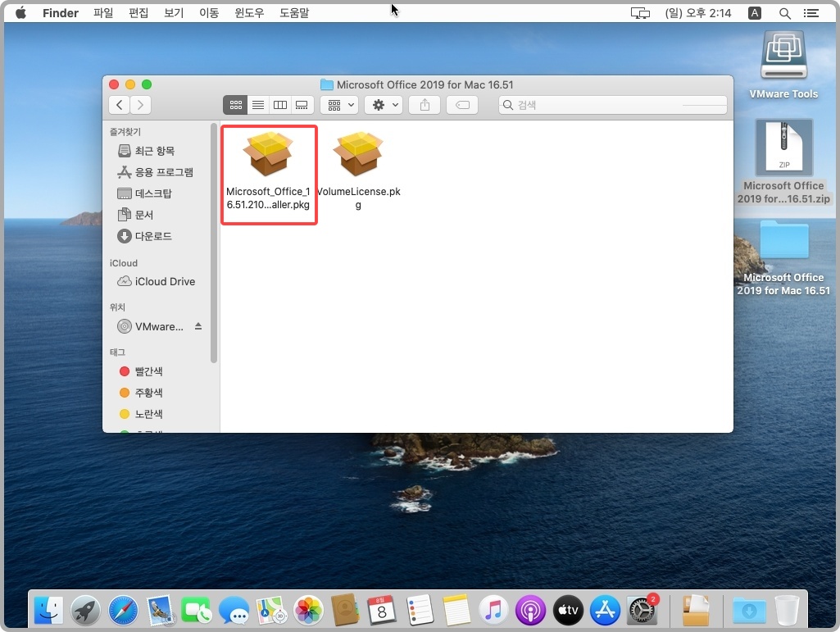Viewport: 840px width, 632px height.
Task: Open Notes from the Dock
Action: [456, 610]
